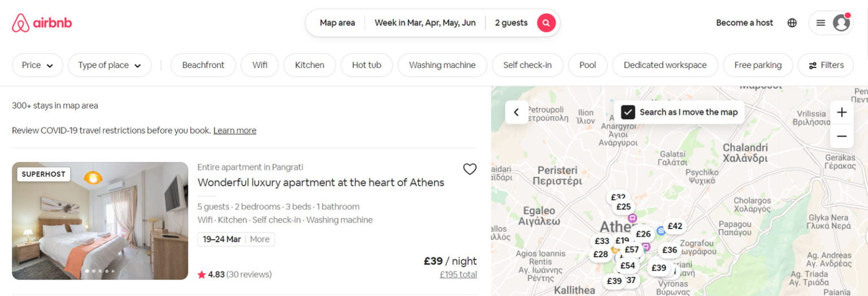Expand the Price dropdown

point(37,65)
